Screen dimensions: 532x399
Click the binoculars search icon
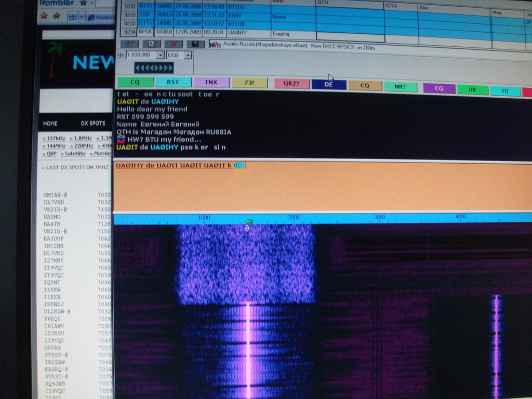129,44
